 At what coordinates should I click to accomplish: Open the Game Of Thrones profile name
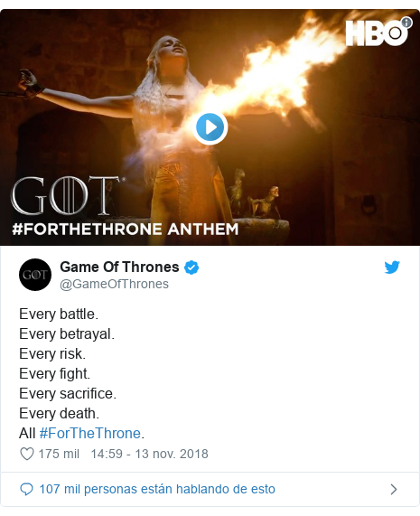pyautogui.click(x=119, y=267)
